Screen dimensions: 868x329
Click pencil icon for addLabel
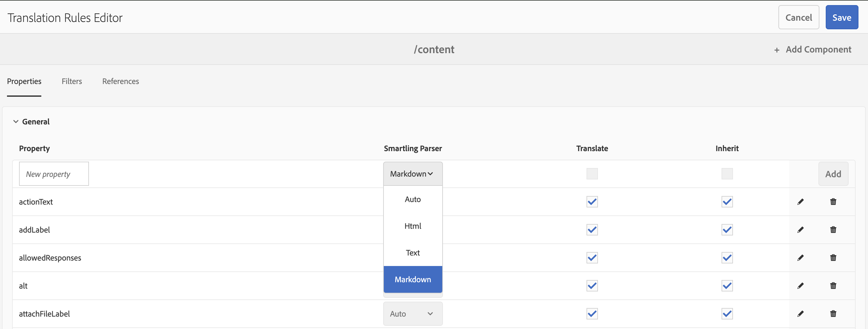coord(800,230)
